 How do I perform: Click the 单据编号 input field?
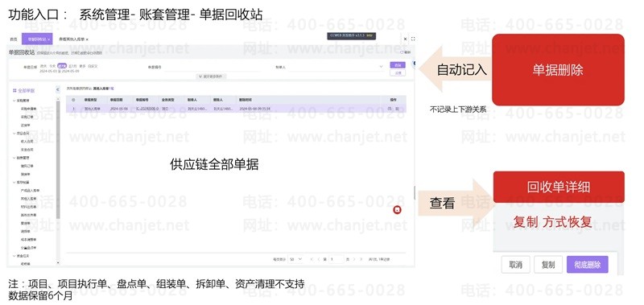click(212, 66)
